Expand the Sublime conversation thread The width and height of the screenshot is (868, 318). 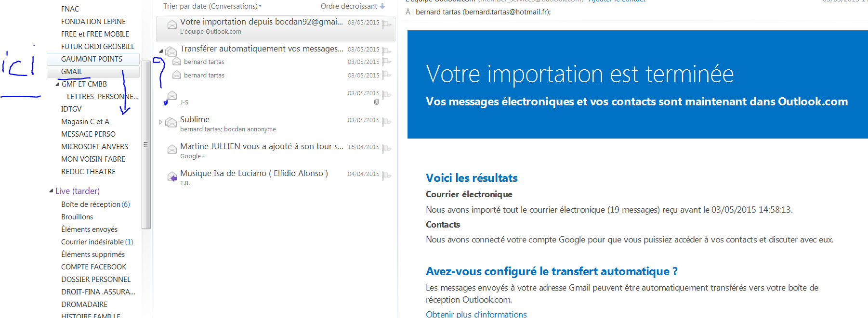pyautogui.click(x=160, y=122)
